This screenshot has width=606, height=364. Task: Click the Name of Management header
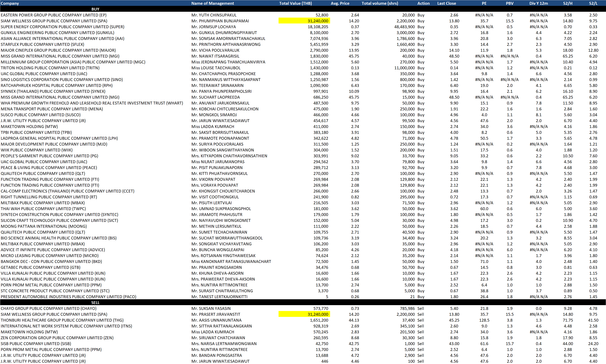pyautogui.click(x=212, y=3)
